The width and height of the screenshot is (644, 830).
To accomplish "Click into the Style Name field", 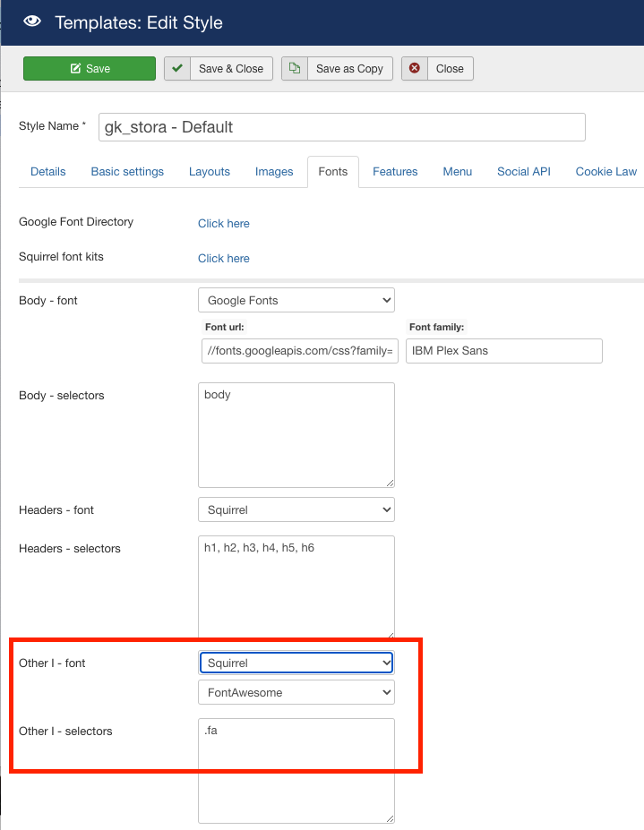I will [x=341, y=127].
